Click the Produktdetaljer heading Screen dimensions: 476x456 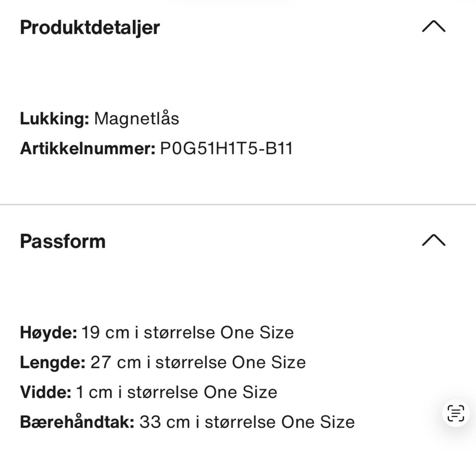pyautogui.click(x=90, y=28)
